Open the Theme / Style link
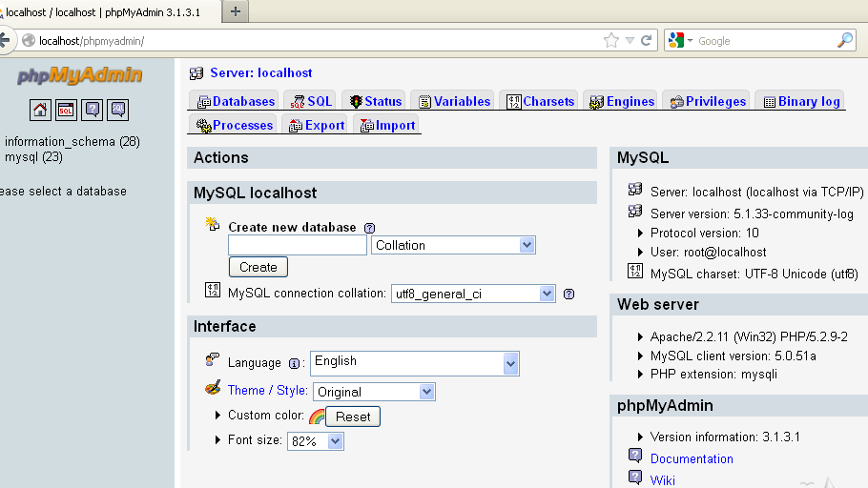 point(267,390)
